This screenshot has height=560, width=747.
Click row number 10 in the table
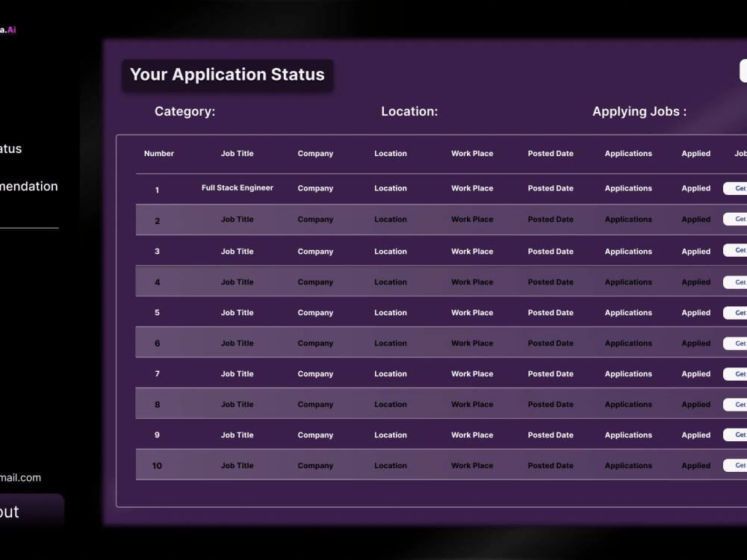157,466
